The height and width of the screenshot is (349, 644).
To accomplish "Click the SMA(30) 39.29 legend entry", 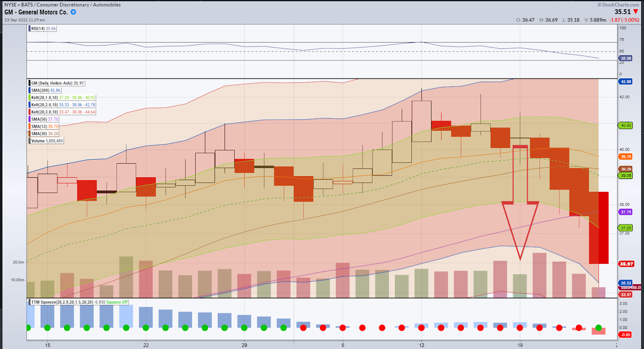I will [44, 134].
